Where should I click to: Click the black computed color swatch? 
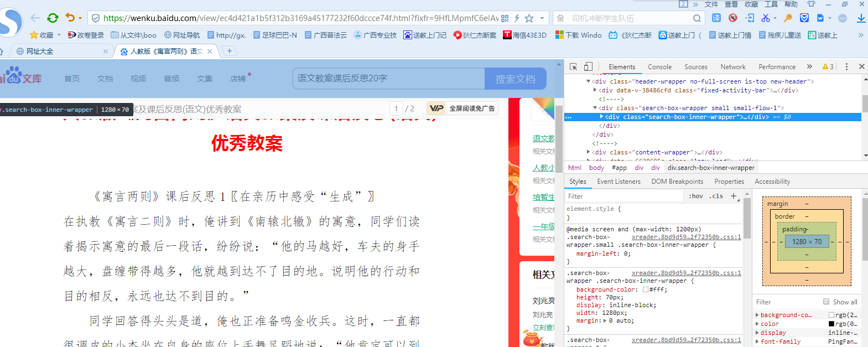[x=831, y=324]
